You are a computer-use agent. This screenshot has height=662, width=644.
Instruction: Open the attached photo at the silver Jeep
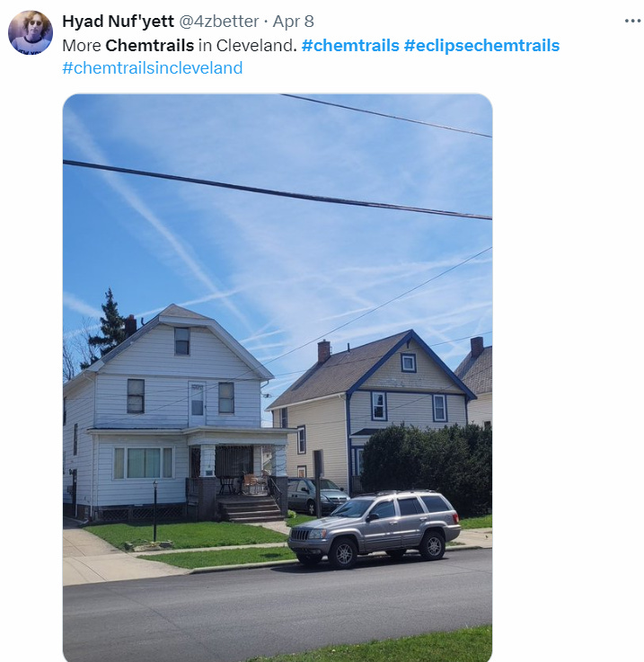click(375, 529)
